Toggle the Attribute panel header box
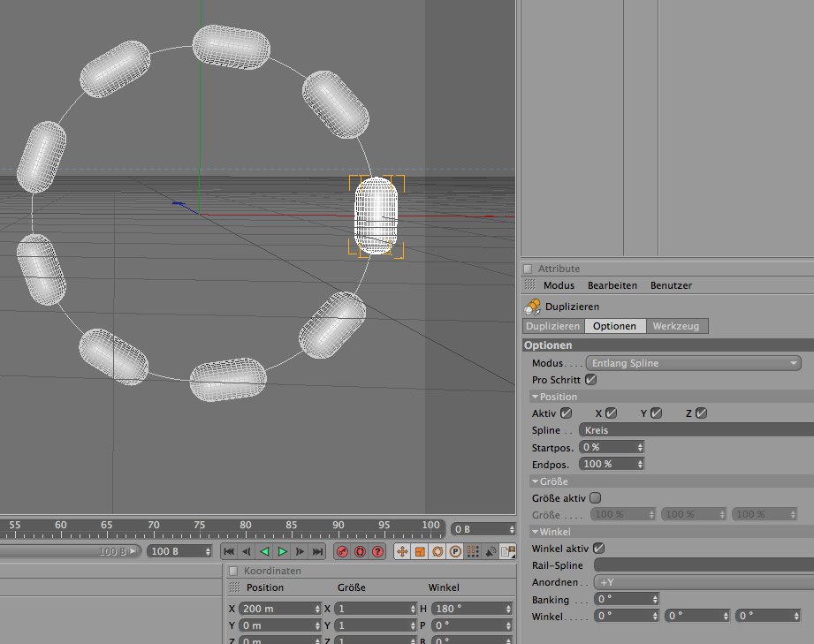814x644 pixels. pyautogui.click(x=528, y=269)
